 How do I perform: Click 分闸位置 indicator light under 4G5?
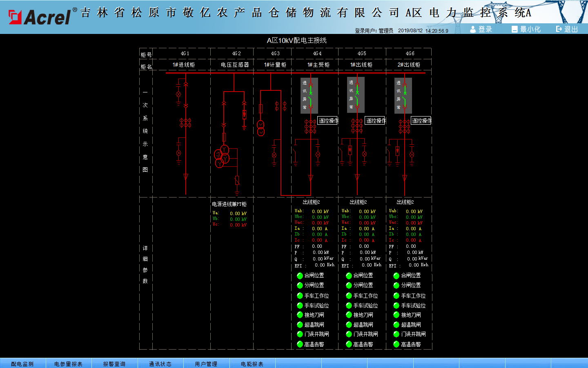tap(349, 285)
